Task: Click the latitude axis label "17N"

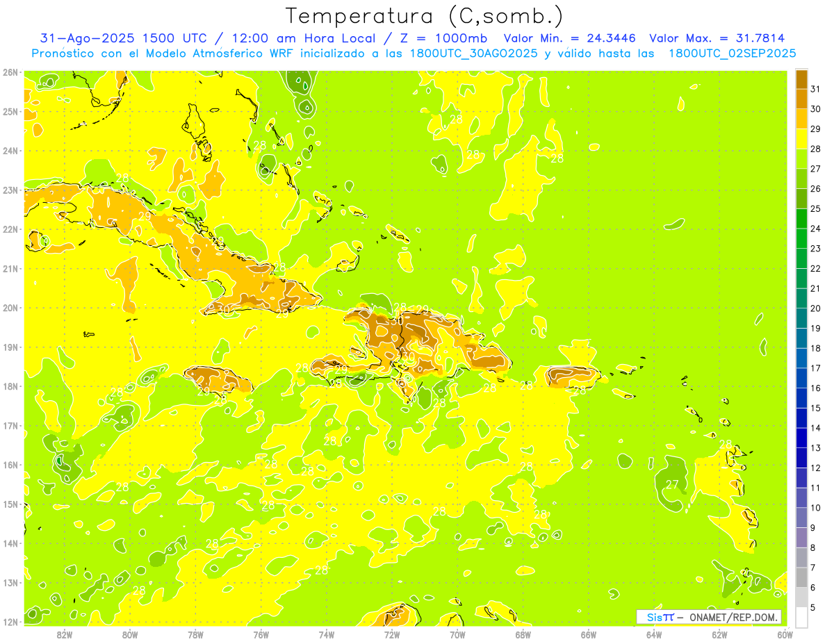Action: click(10, 425)
